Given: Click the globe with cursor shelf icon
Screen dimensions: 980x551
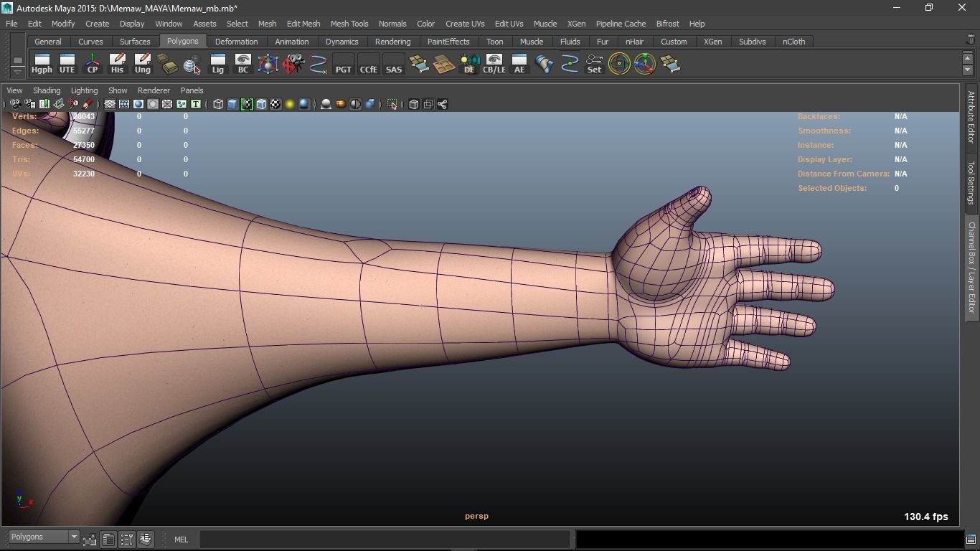Looking at the screenshot, I should (x=192, y=64).
